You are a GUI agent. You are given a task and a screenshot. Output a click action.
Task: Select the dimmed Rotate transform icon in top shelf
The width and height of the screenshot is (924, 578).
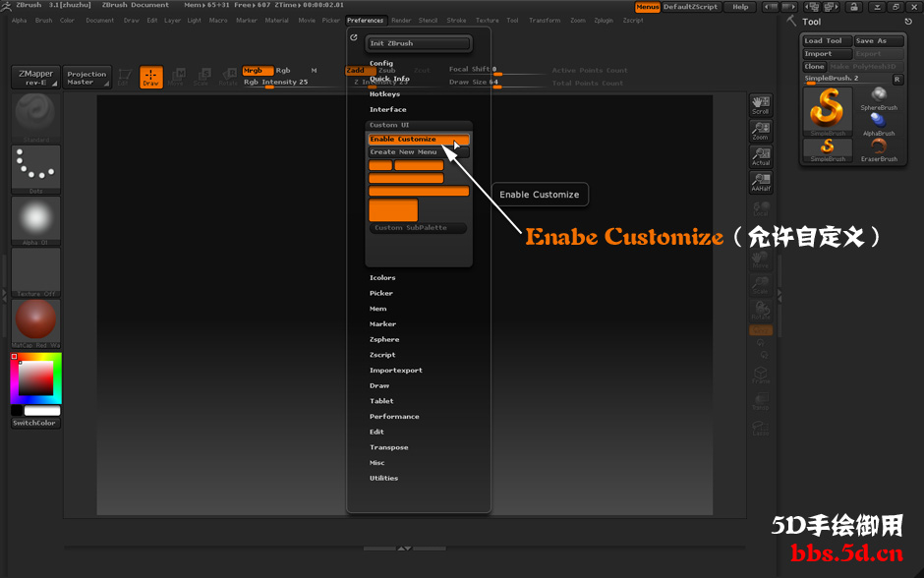[x=227, y=77]
